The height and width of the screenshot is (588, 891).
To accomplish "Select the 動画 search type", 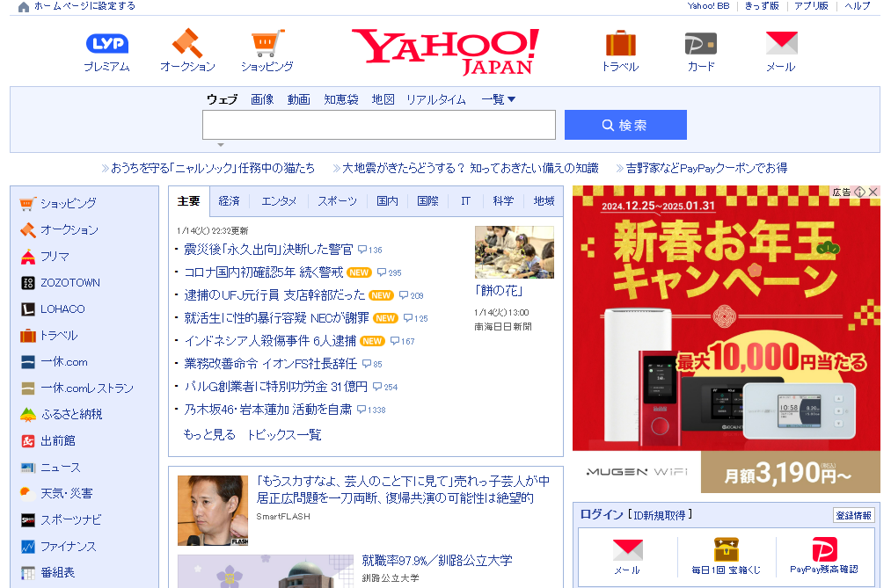I will 299,99.
